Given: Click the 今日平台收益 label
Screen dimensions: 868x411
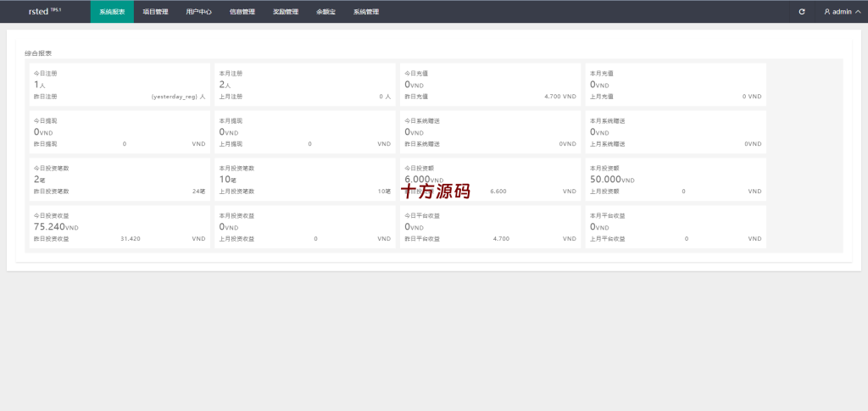Looking at the screenshot, I should tap(422, 216).
